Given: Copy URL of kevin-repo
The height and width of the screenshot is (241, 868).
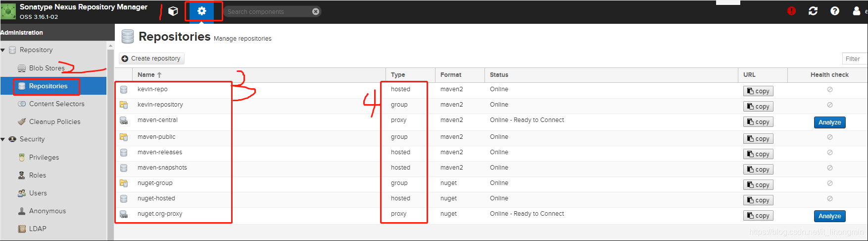Looking at the screenshot, I should tap(758, 91).
